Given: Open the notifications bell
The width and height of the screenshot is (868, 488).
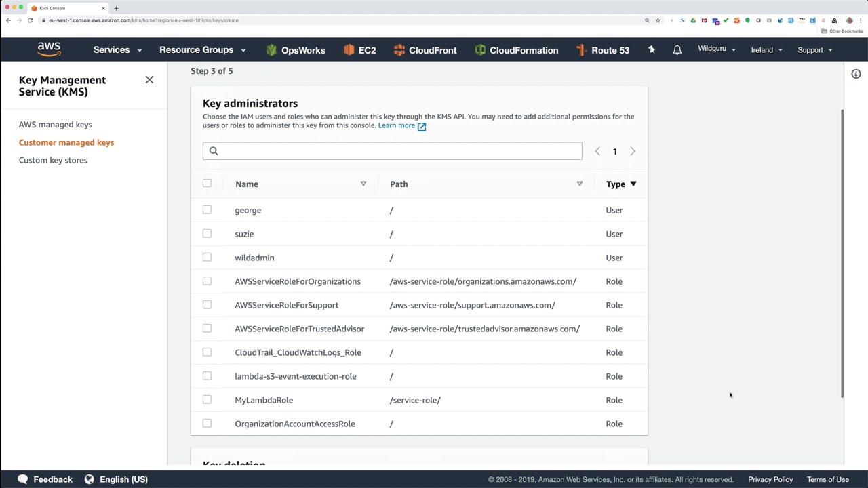Looking at the screenshot, I should (x=677, y=50).
